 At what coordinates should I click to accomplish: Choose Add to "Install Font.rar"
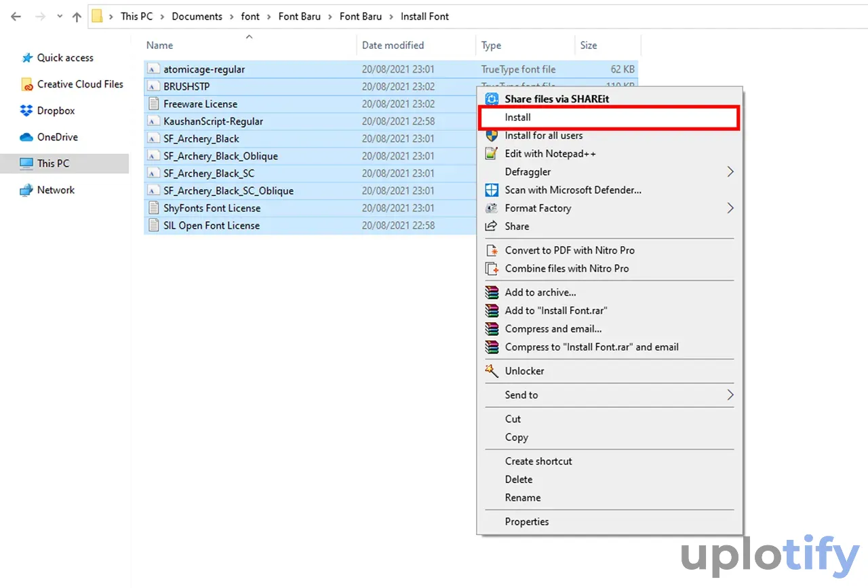(x=556, y=311)
